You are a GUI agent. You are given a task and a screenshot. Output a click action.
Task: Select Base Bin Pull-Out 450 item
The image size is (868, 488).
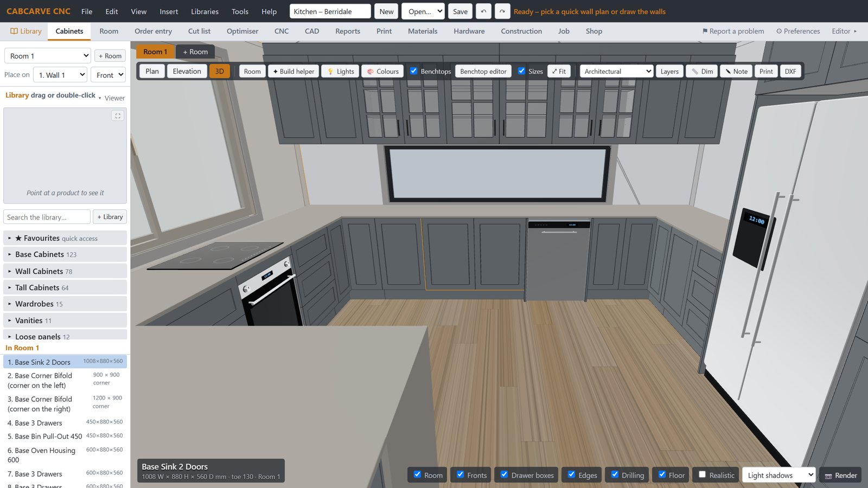click(65, 436)
